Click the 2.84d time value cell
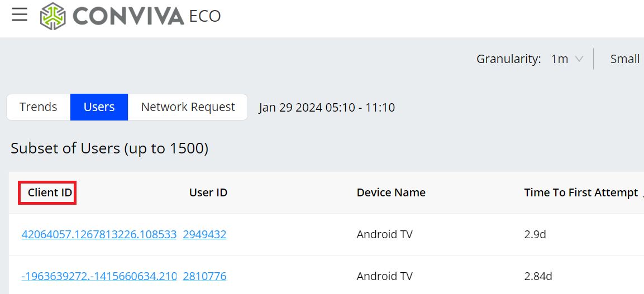Image resolution: width=644 pixels, height=294 pixels. tap(538, 276)
